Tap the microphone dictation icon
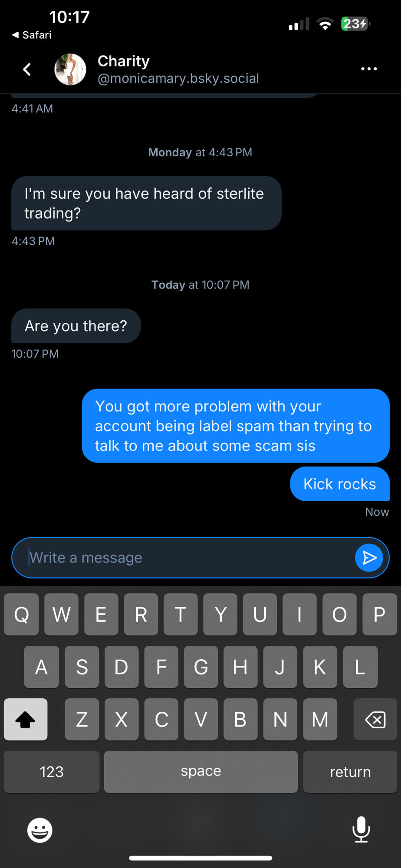401x868 pixels. 361,829
